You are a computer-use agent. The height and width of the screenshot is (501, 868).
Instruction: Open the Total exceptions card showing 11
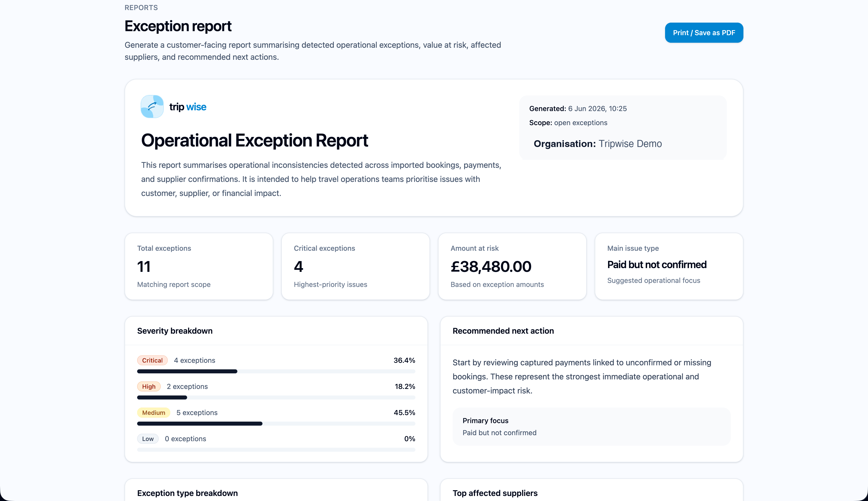[199, 266]
